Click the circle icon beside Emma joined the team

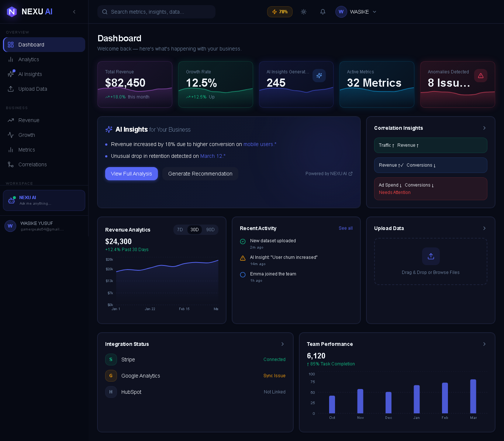point(243,275)
